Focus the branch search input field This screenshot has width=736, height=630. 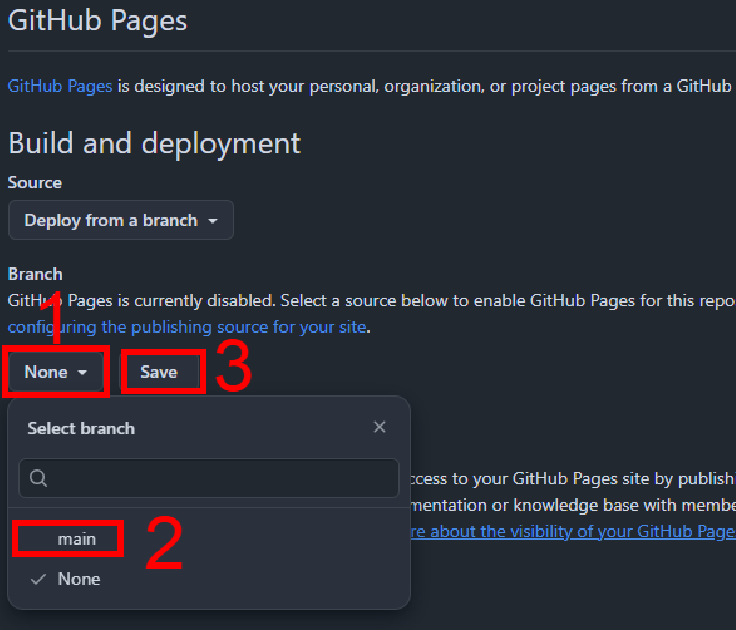(x=208, y=478)
